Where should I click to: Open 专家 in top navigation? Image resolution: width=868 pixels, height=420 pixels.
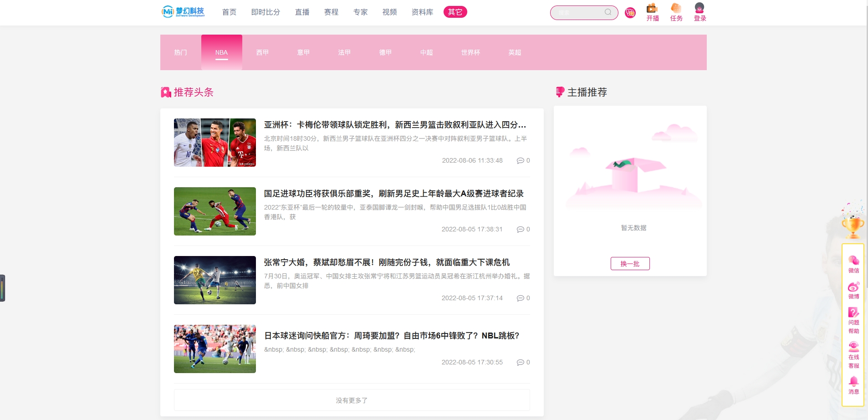360,12
